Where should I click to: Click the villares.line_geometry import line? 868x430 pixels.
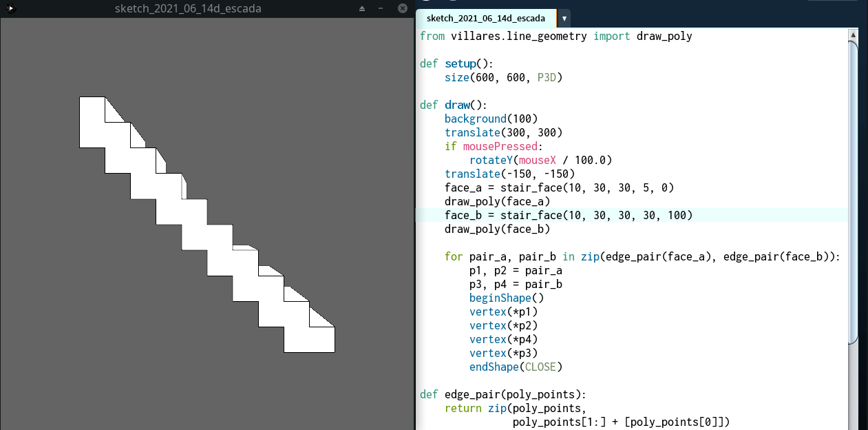[x=555, y=37]
